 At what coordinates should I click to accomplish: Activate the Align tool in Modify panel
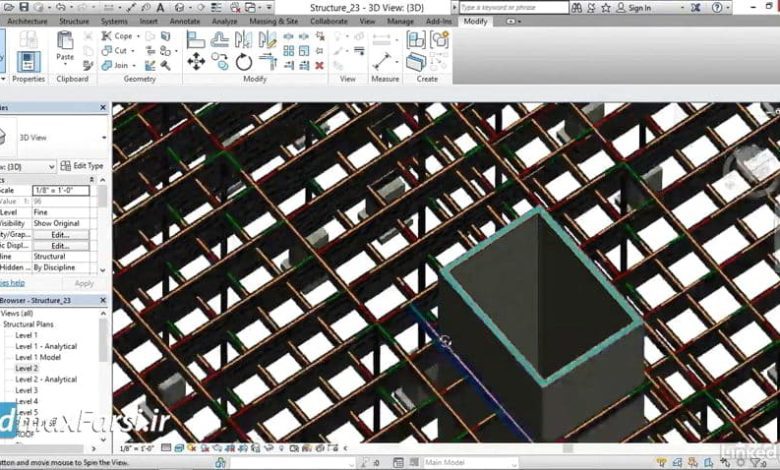196,39
